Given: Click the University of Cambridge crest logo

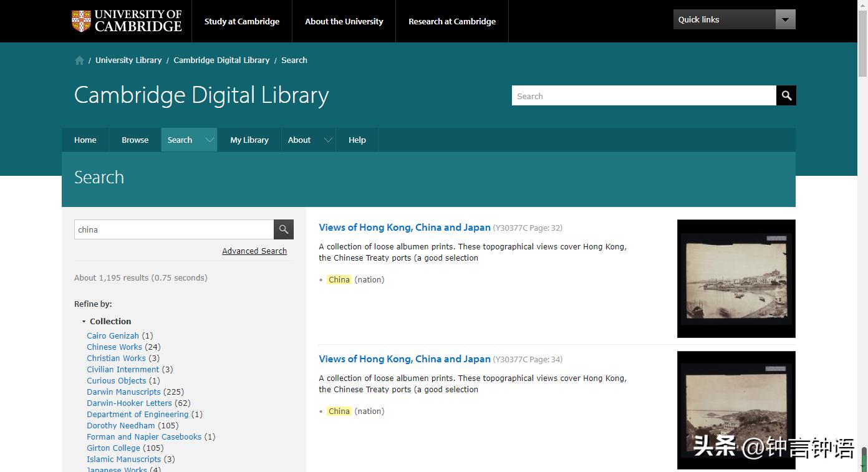Looking at the screenshot, I should point(81,21).
